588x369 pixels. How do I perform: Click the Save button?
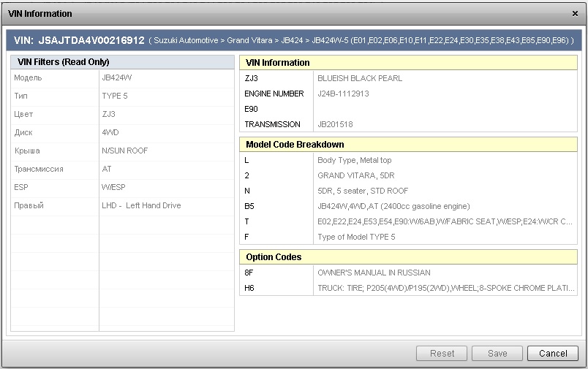pos(497,353)
